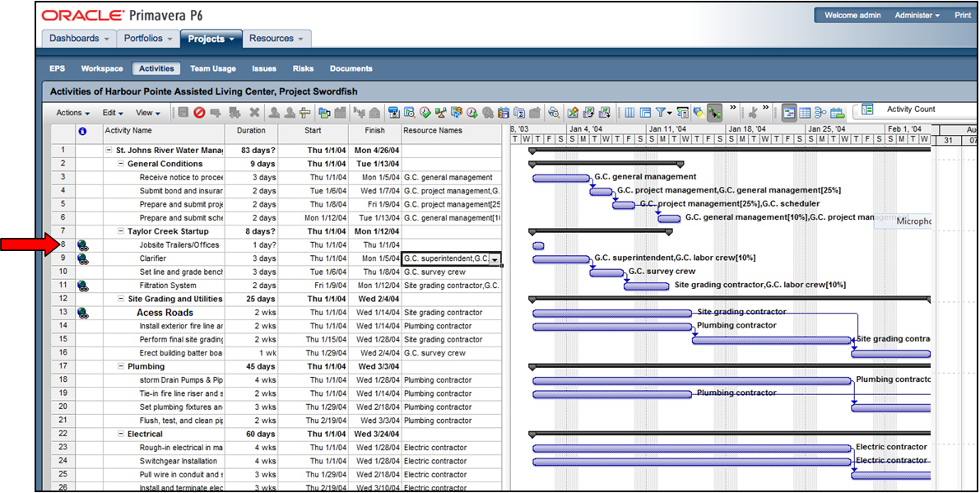The width and height of the screenshot is (980, 493).
Task: Open Resource Names dropdown on Clarifier row
Action: 495,259
